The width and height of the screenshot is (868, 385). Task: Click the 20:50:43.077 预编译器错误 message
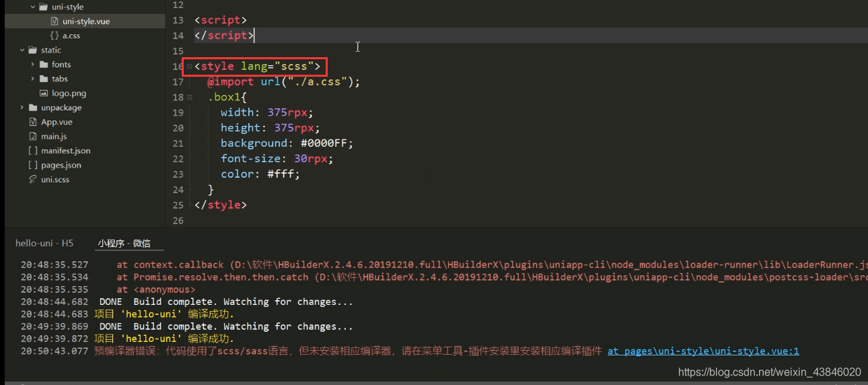click(x=348, y=351)
